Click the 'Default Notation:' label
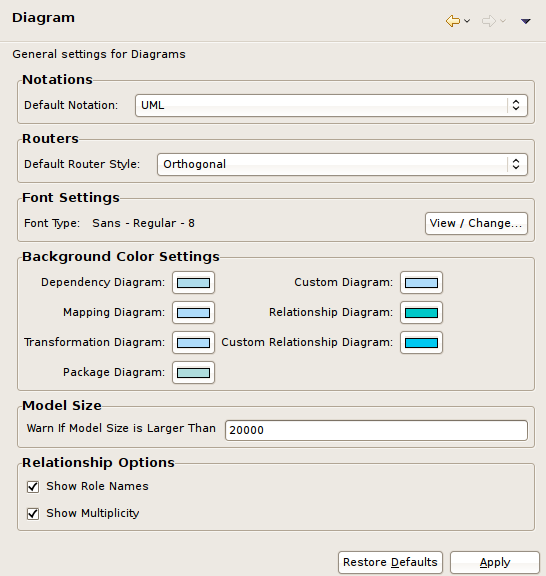 click(71, 105)
